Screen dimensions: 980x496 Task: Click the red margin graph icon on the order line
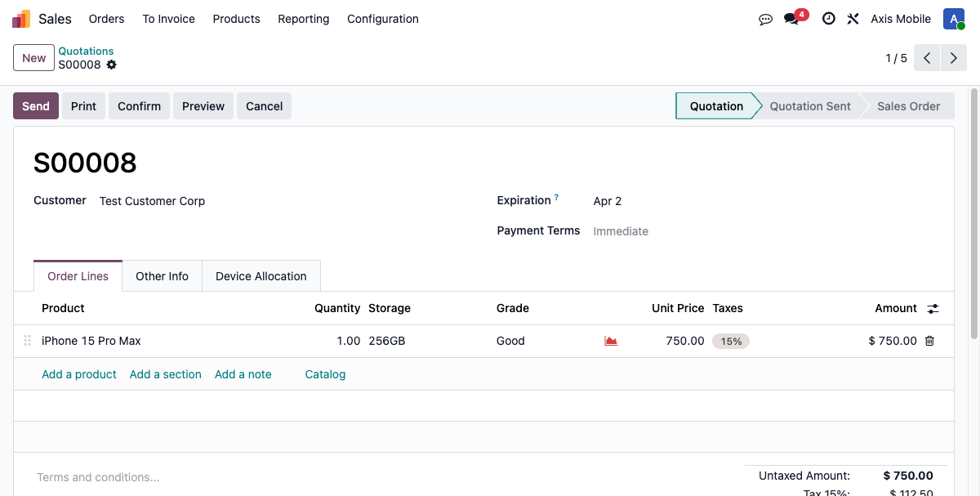click(x=611, y=340)
